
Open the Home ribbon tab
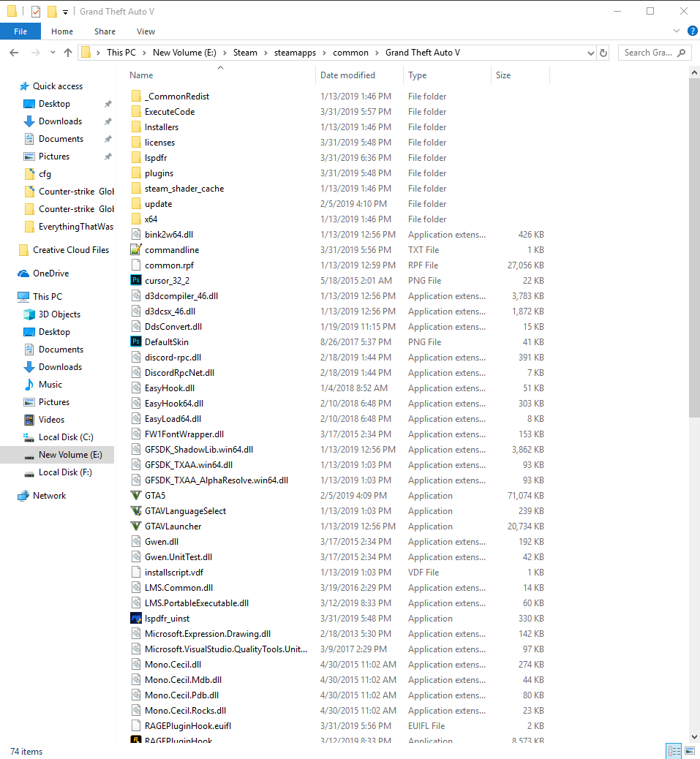pos(62,31)
